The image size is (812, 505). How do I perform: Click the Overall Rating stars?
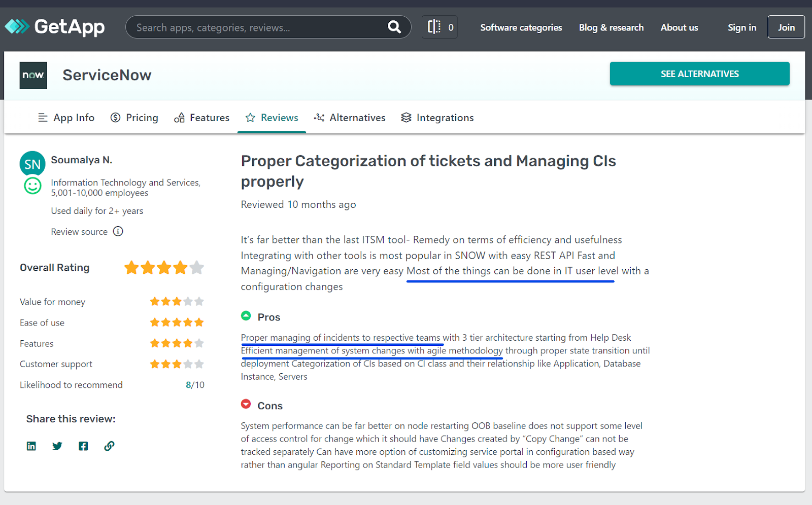point(164,267)
